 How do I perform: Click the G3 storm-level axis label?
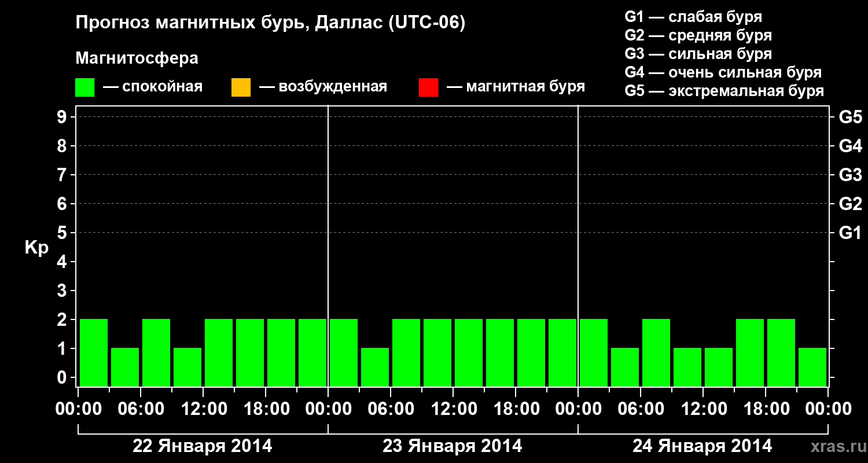[850, 175]
